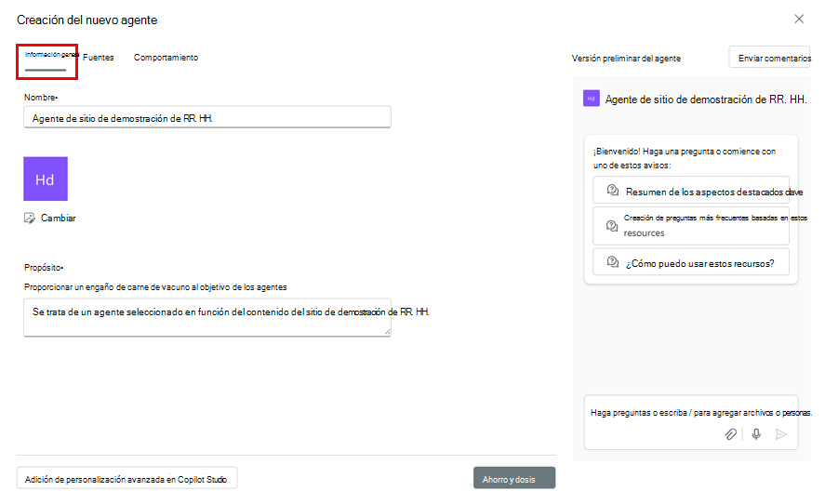Click the Cambiar link text
825x504 pixels.
[58, 218]
